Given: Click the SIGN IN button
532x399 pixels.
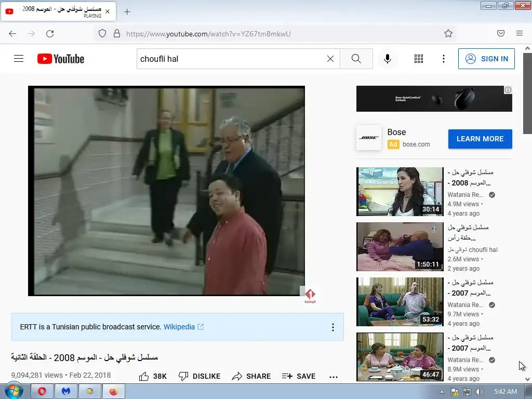Looking at the screenshot, I should point(486,59).
